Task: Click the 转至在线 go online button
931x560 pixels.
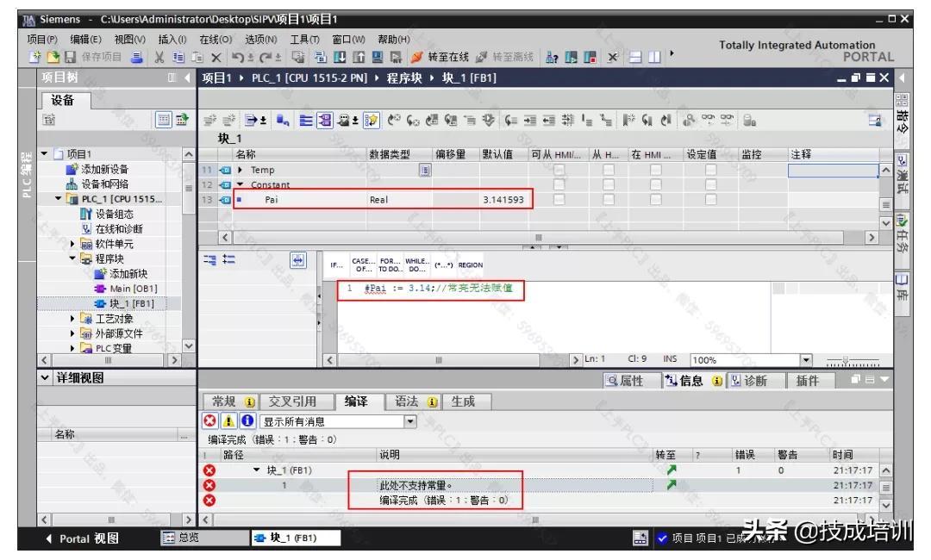Action: [x=440, y=57]
